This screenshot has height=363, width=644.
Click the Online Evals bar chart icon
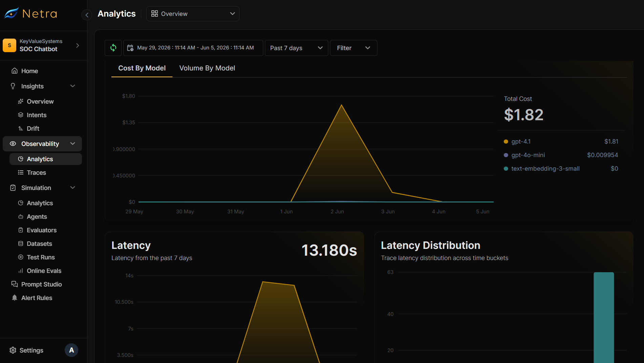pyautogui.click(x=21, y=271)
